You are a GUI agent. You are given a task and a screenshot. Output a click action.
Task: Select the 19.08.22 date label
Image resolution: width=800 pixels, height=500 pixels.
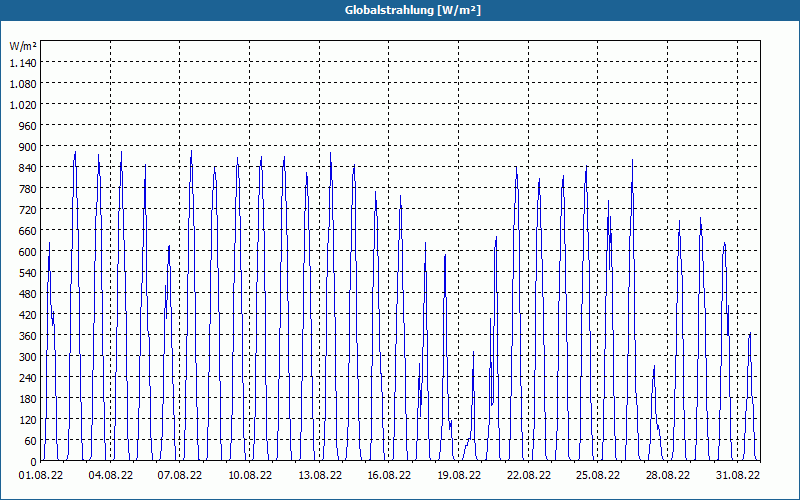pyautogui.click(x=459, y=475)
